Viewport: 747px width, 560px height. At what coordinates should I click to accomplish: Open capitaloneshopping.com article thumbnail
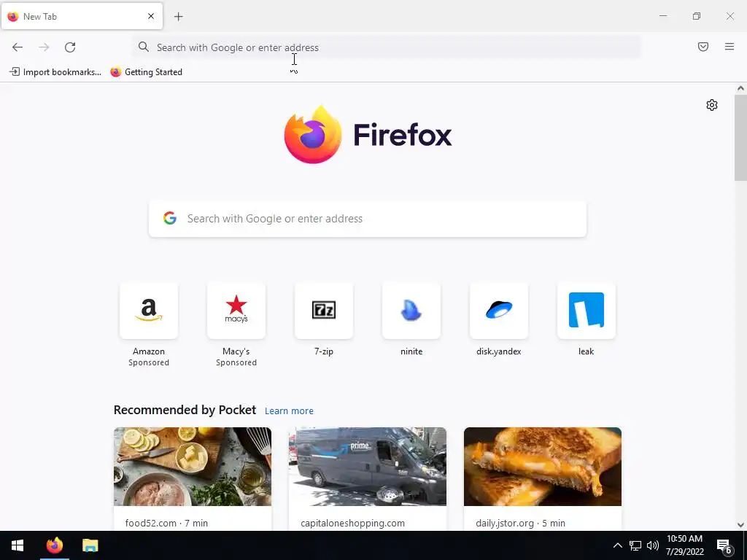(368, 466)
